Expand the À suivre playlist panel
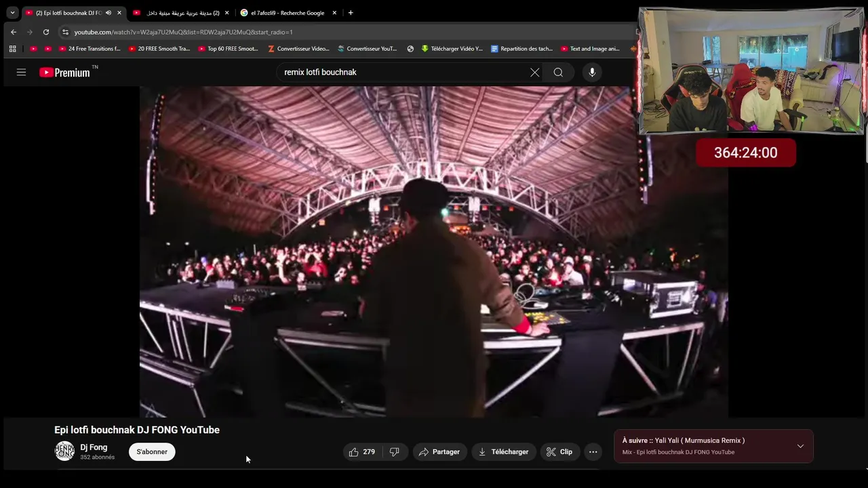The image size is (868, 488). (800, 446)
